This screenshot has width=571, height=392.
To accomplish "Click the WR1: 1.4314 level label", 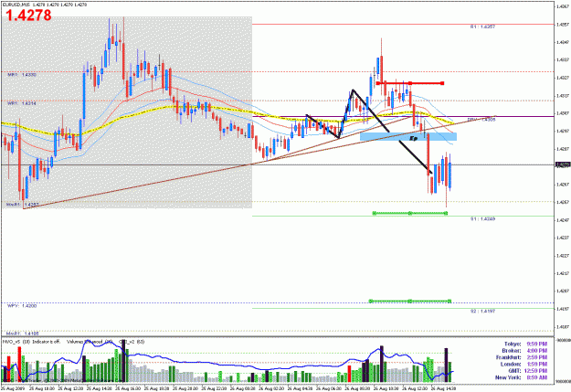I will pyautogui.click(x=22, y=103).
